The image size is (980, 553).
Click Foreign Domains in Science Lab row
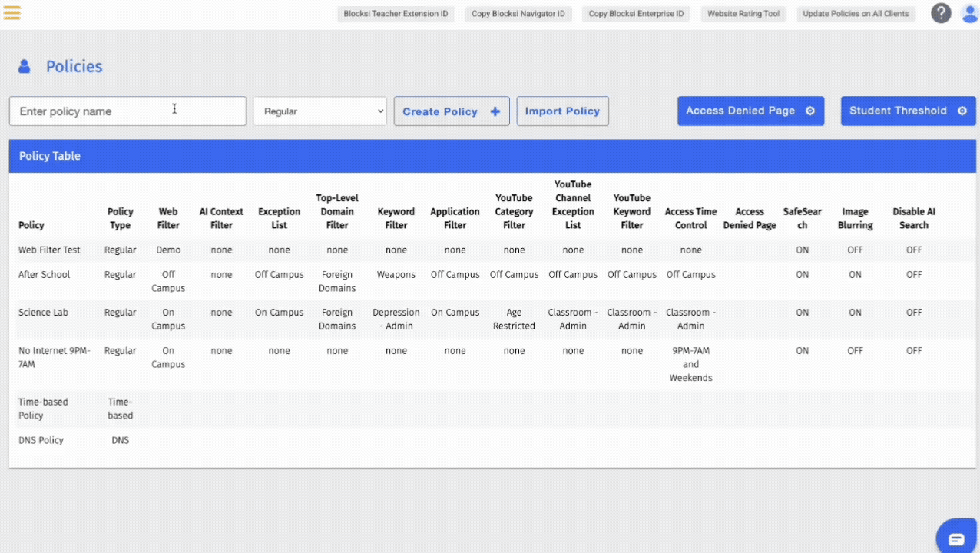(x=337, y=319)
